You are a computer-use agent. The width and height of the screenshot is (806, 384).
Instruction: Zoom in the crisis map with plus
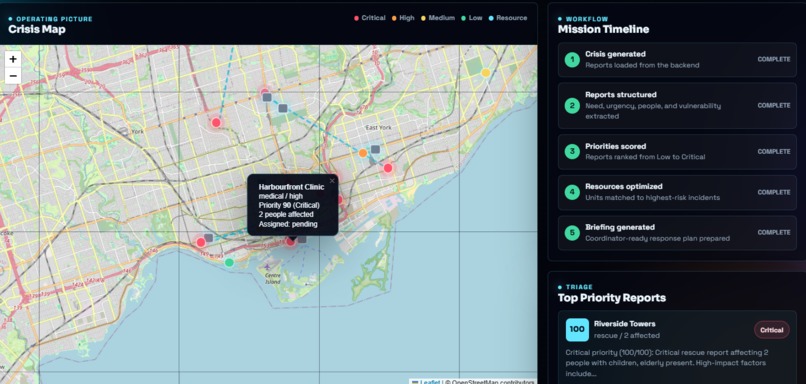coord(13,59)
